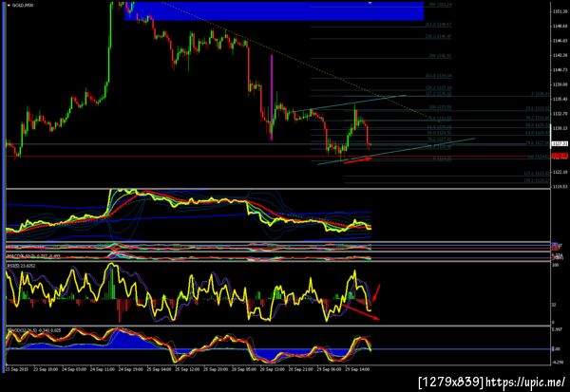Screen dimensions: 570x392
Task: Click the 25 Sep 20:00 time axis label
Action: 216,369
